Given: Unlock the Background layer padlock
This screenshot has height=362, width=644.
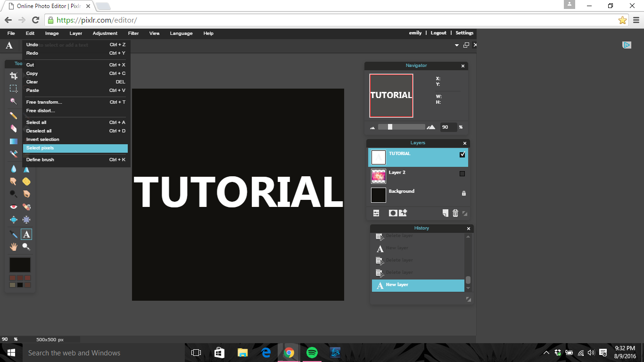Looking at the screenshot, I should tap(463, 193).
